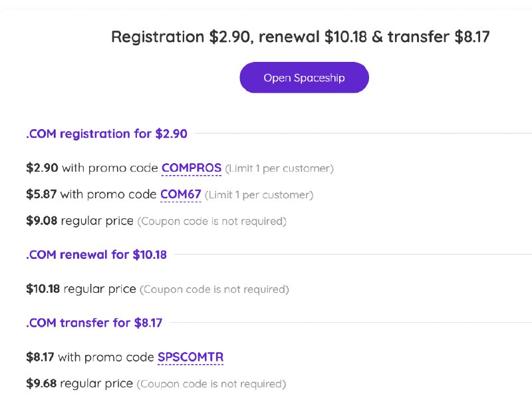Click the coupon note next to $9.68

(x=211, y=384)
